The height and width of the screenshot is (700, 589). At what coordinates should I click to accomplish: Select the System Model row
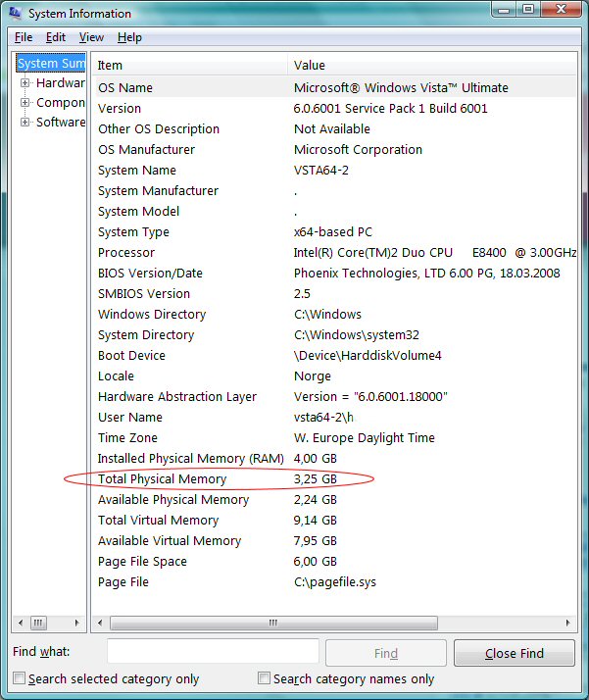[335, 211]
